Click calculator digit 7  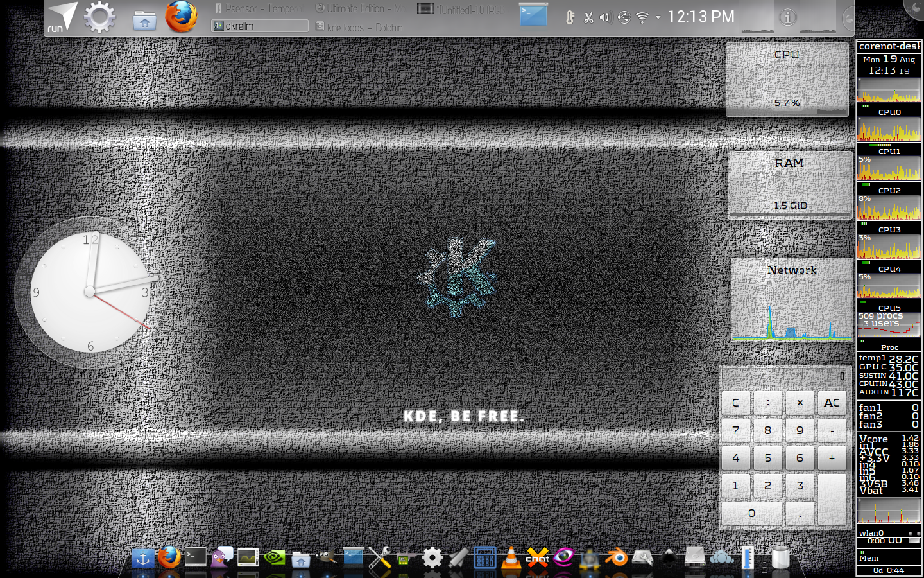[x=735, y=430]
